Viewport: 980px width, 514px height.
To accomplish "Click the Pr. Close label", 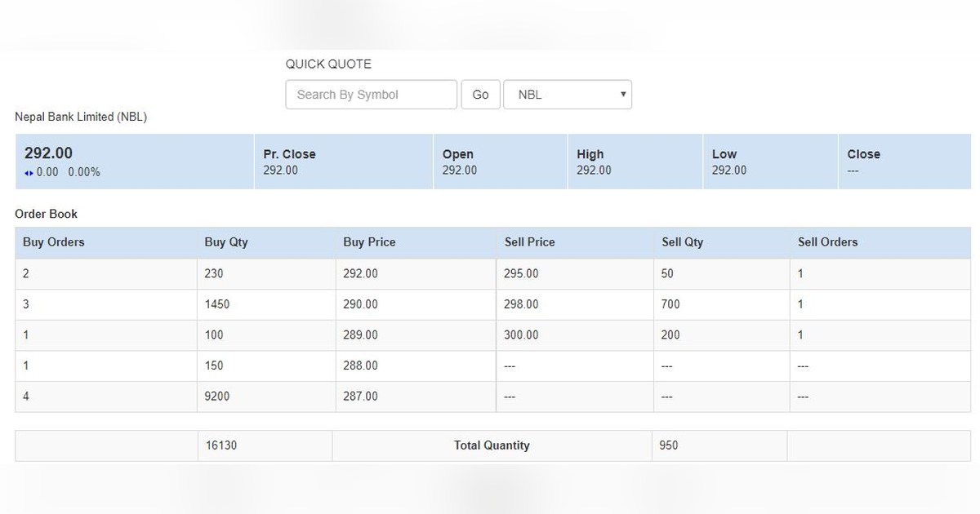I will pyautogui.click(x=289, y=154).
